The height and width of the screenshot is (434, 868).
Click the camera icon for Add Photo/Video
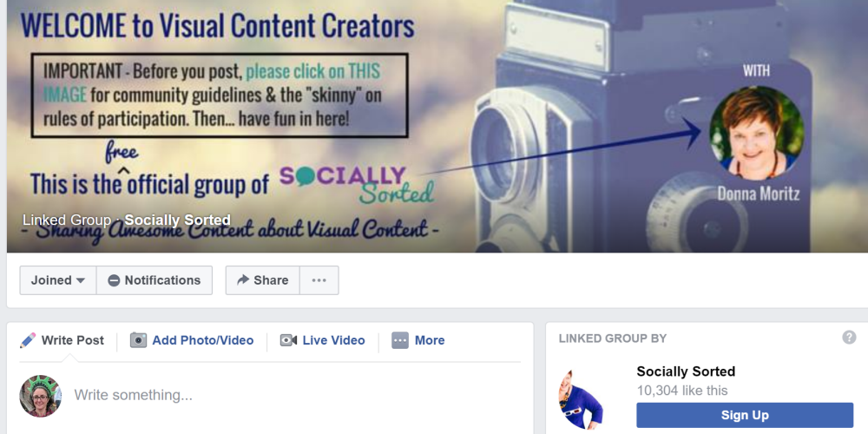(x=138, y=340)
